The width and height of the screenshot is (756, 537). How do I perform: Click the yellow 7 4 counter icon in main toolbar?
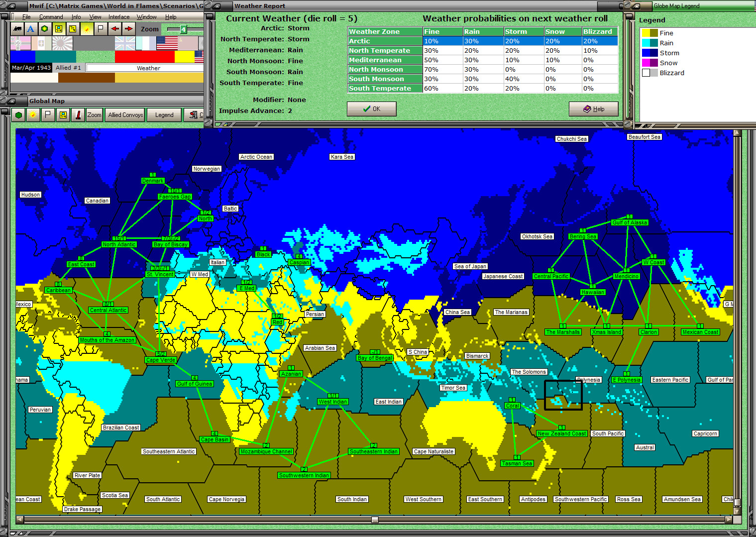[x=73, y=29]
